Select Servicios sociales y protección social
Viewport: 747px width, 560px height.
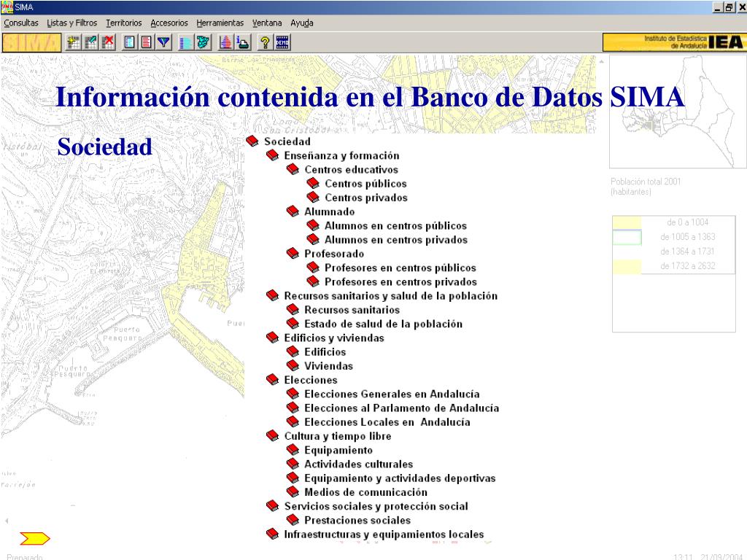pyautogui.click(x=376, y=506)
